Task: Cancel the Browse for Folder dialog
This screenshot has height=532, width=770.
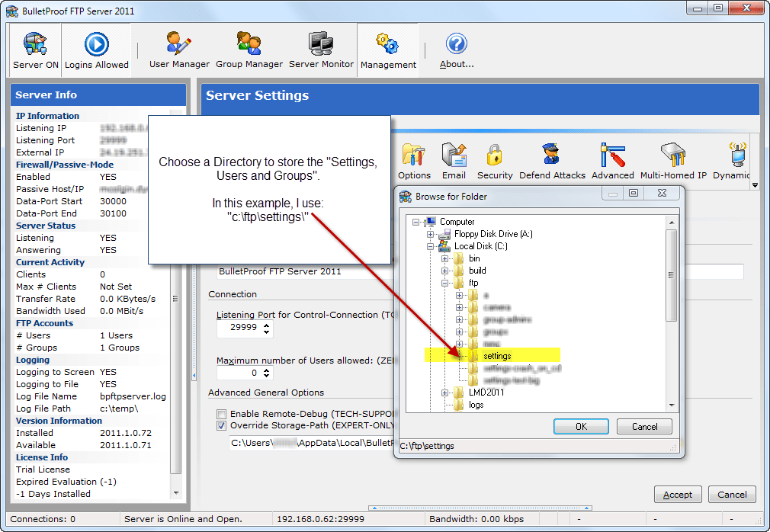Action: (644, 427)
